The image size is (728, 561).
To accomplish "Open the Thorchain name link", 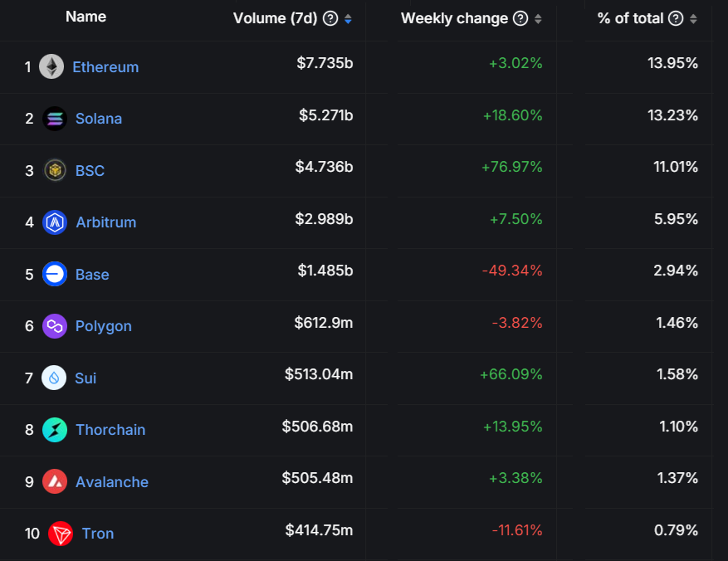I will (110, 430).
